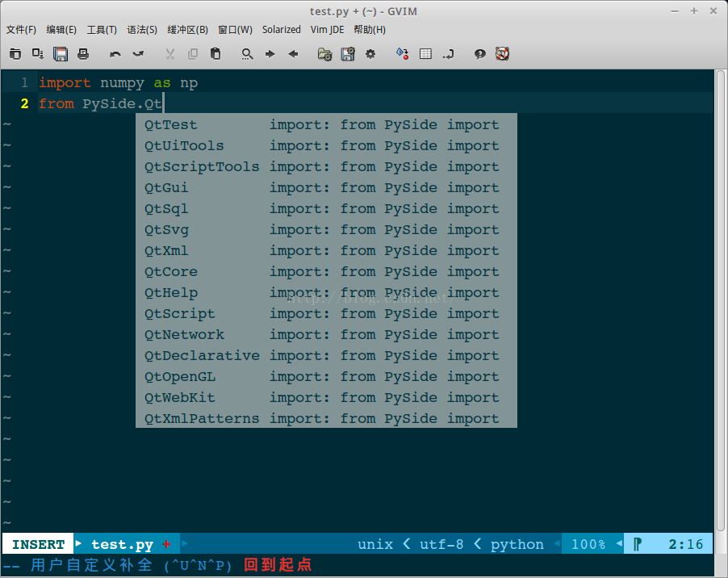This screenshot has height=578, width=728.
Task: Open Find and Replace magnifier icon
Action: click(x=247, y=54)
